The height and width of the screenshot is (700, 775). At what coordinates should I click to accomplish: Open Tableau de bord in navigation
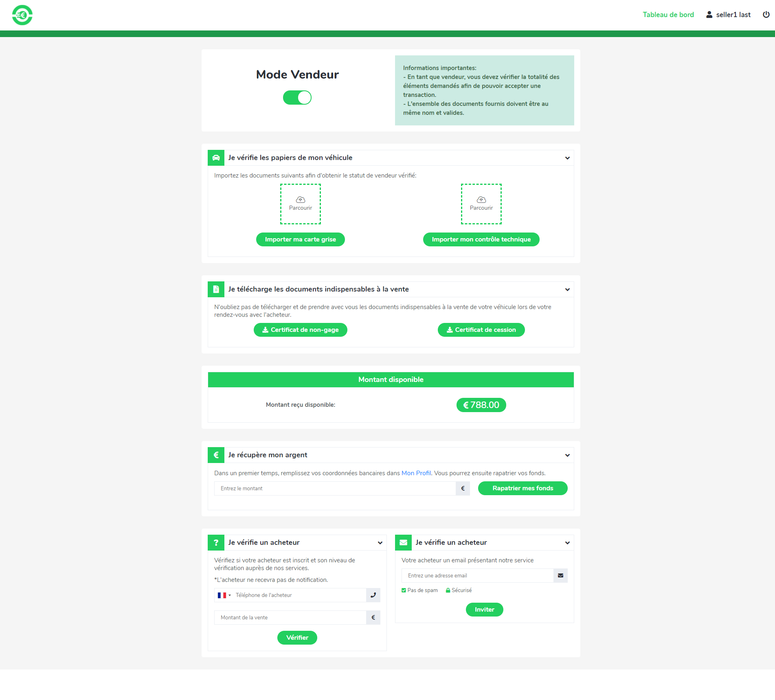pos(668,15)
